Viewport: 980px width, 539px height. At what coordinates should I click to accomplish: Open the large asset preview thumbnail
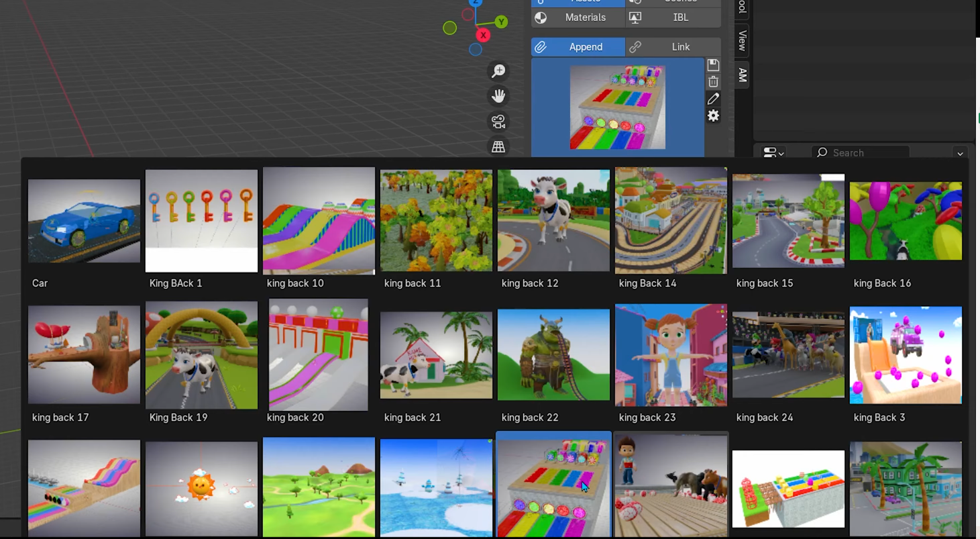[x=618, y=107]
